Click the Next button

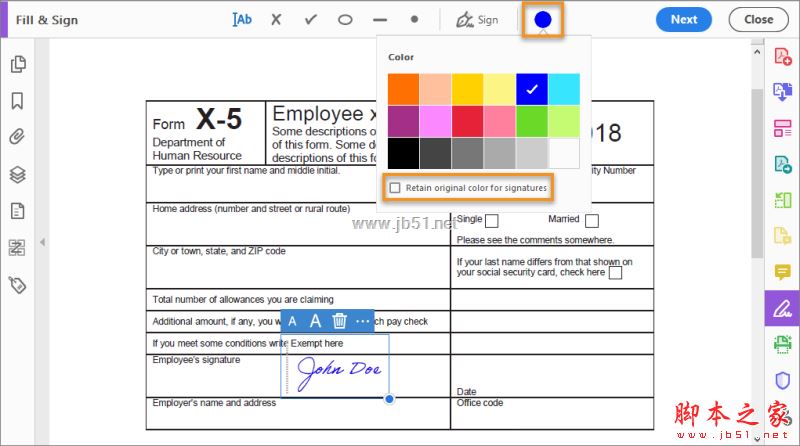(x=684, y=19)
